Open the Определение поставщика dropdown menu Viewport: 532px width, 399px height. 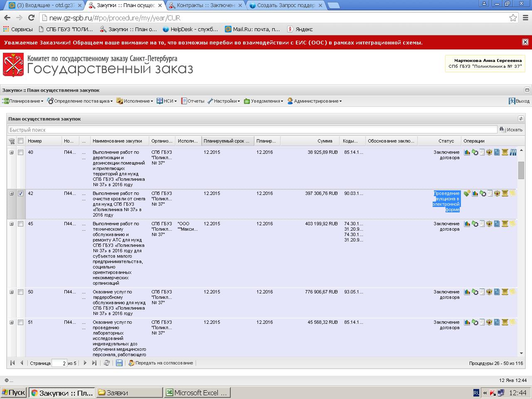click(x=80, y=101)
